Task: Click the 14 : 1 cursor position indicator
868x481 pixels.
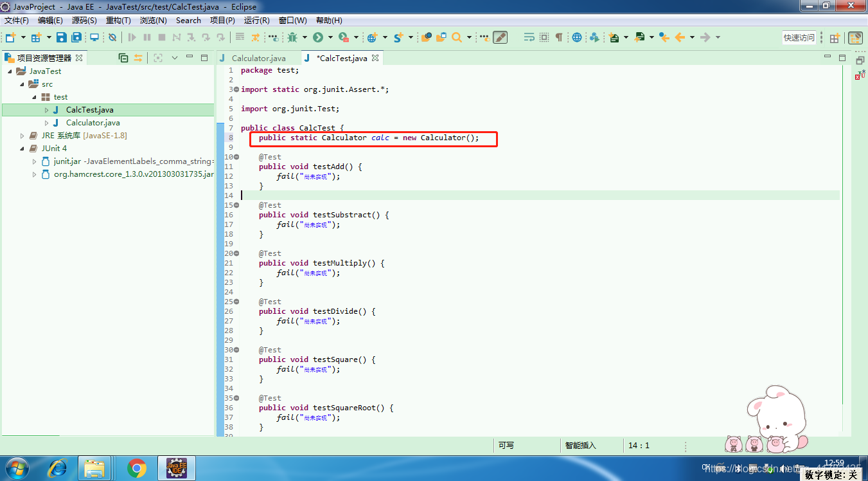Action: tap(639, 445)
